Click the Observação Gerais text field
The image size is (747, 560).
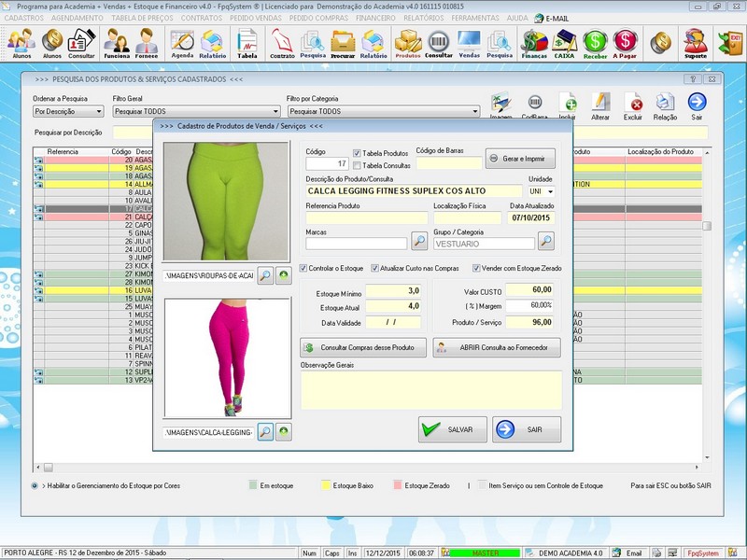[430, 390]
